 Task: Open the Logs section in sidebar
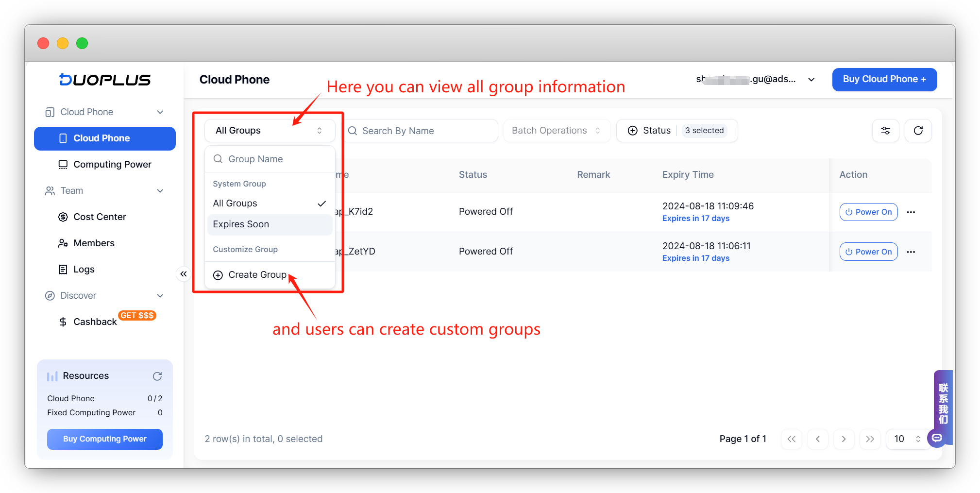pos(84,269)
